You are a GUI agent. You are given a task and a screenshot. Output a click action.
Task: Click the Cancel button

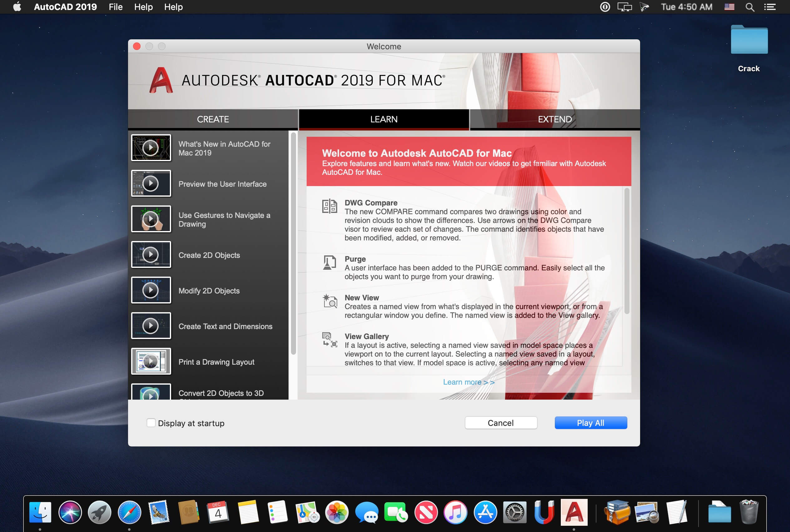tap(500, 423)
